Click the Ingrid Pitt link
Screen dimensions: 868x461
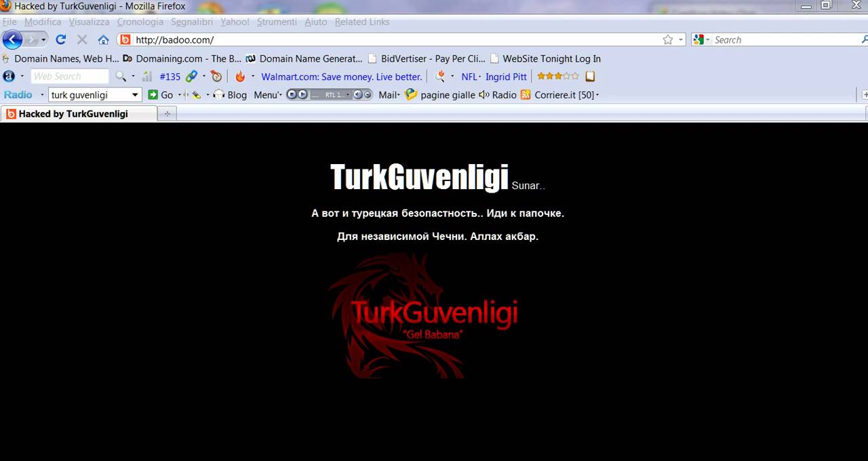(x=506, y=77)
